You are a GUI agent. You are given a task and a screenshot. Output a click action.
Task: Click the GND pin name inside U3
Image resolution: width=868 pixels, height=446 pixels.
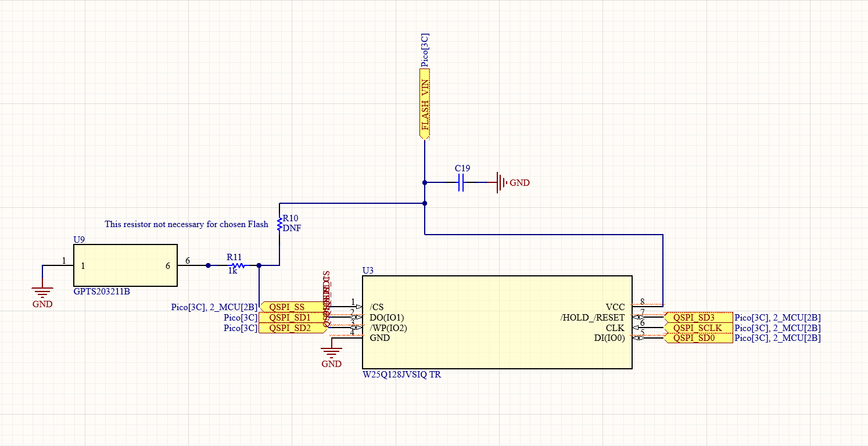pos(380,338)
